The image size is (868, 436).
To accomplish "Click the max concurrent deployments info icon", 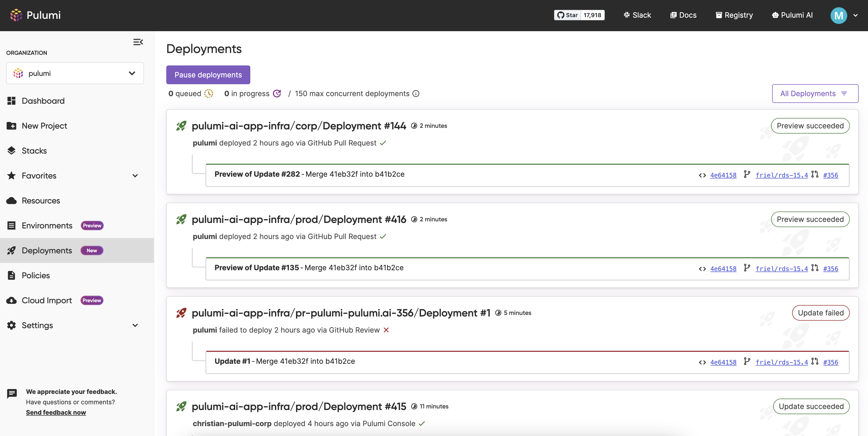I will click(416, 93).
